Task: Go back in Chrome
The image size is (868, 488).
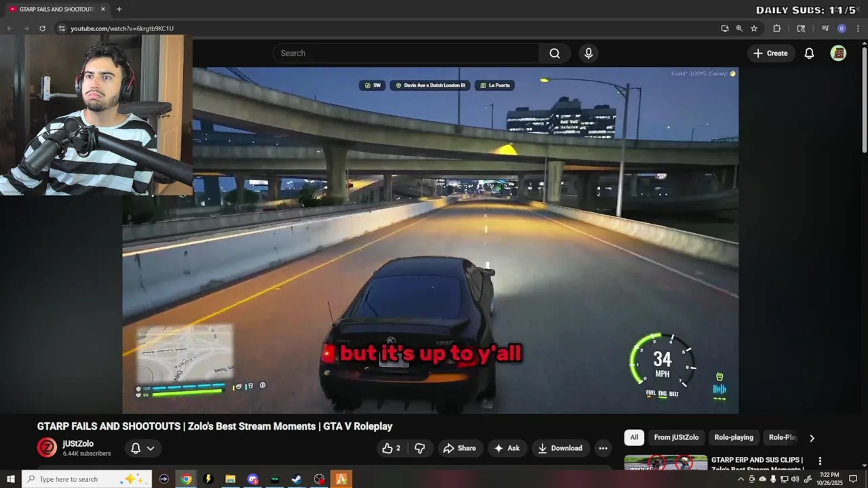Action: click(9, 28)
